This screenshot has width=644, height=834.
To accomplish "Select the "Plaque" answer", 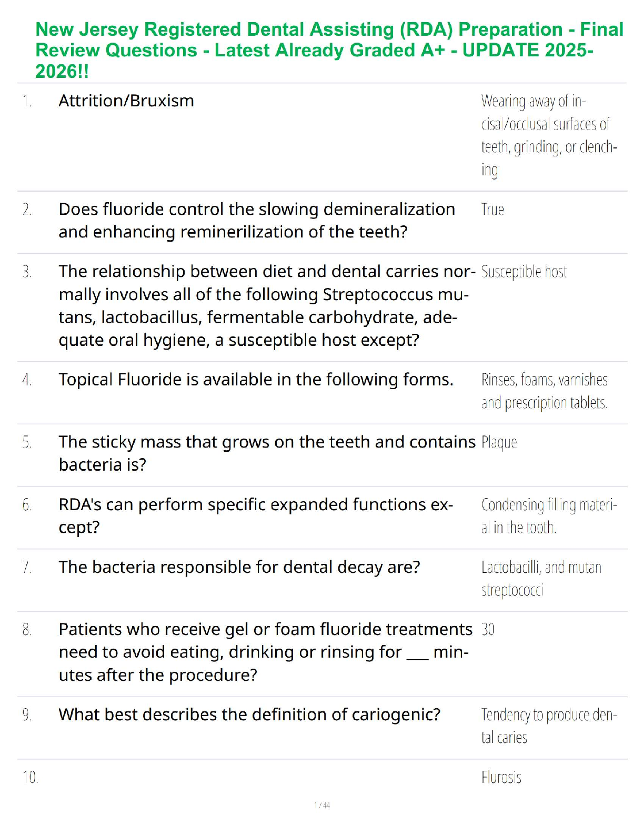I will point(499,442).
